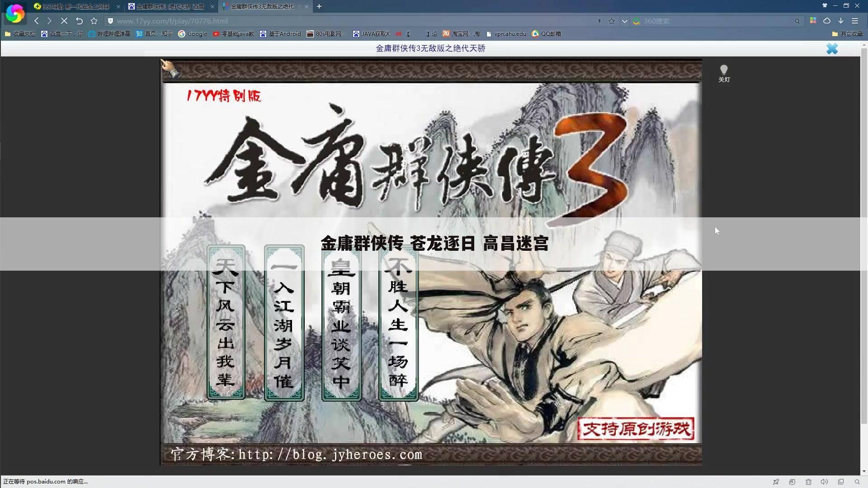The width and height of the screenshot is (868, 488).
Task: Click the star icon beside the undo arrow
Action: pyautogui.click(x=94, y=21)
